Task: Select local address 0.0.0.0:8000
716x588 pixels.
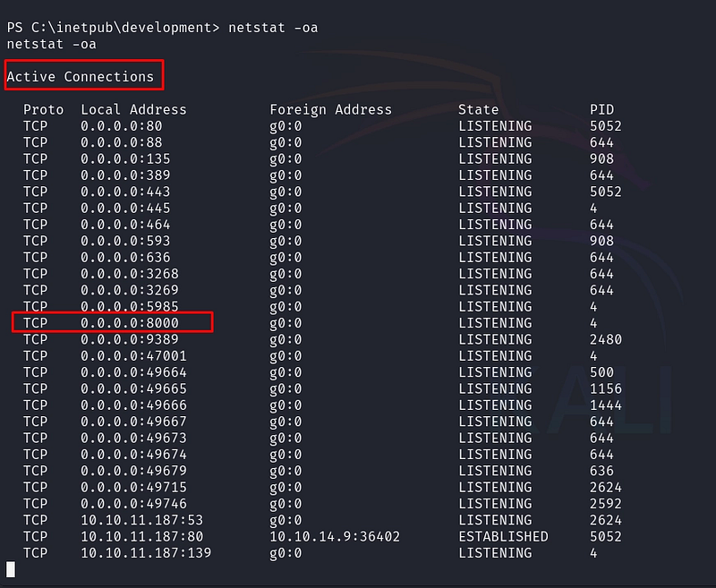Action: click(x=130, y=323)
